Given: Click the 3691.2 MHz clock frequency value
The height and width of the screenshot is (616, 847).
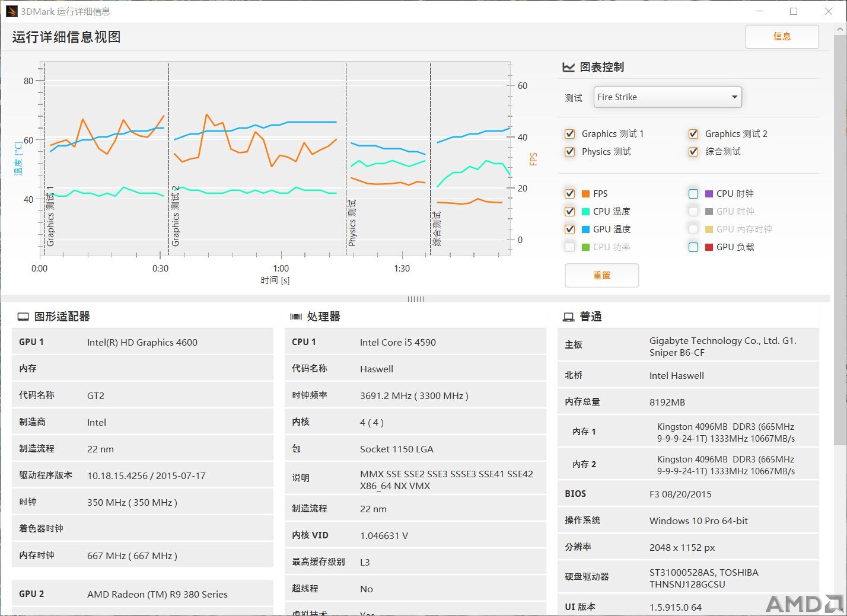Looking at the screenshot, I should click(414, 396).
